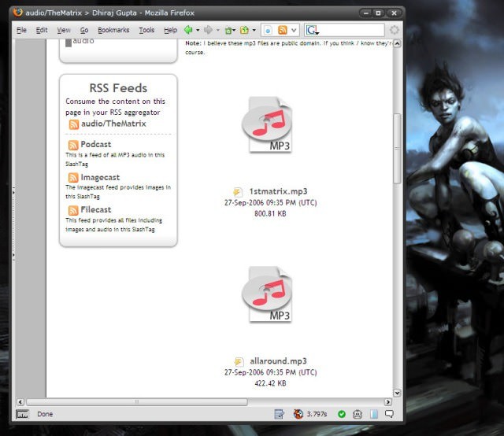Click the page icon in the address box
504x436 pixels.
(268, 30)
